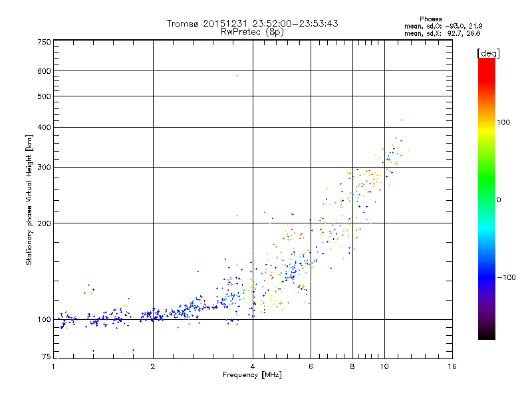Click the plot title 'Tromsø 20151231 23:52:00-23:53:43'
The image size is (532, 399).
point(252,23)
